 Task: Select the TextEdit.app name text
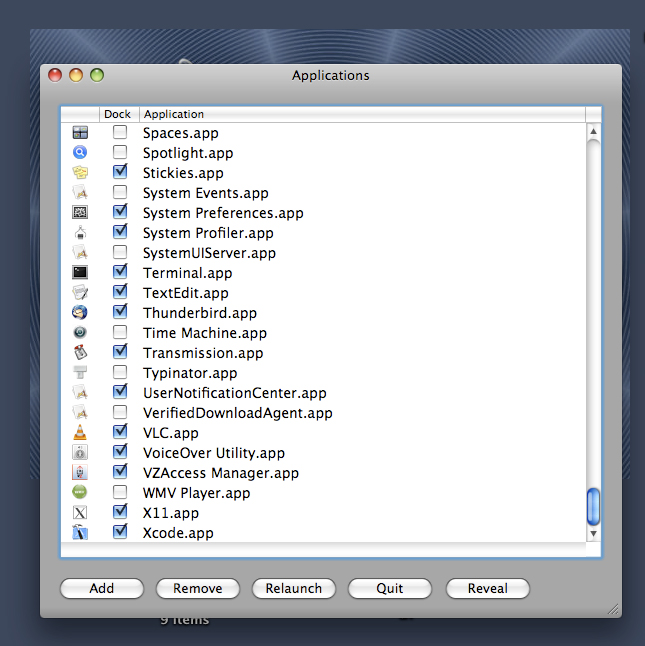(186, 293)
